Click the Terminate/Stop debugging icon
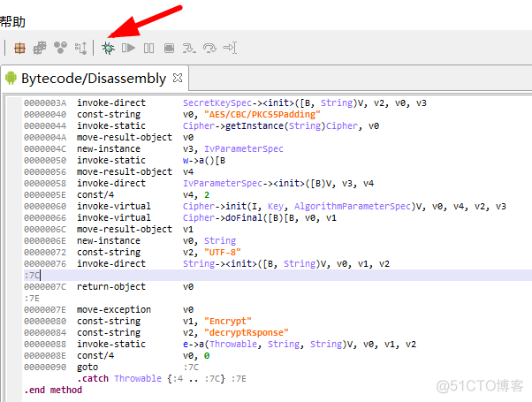Viewport: 532px width, 402px height. [169, 48]
